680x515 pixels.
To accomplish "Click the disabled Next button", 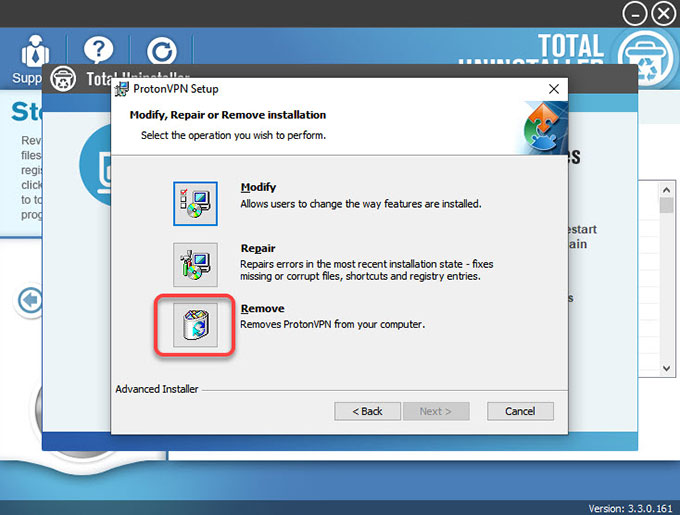I will (x=436, y=411).
